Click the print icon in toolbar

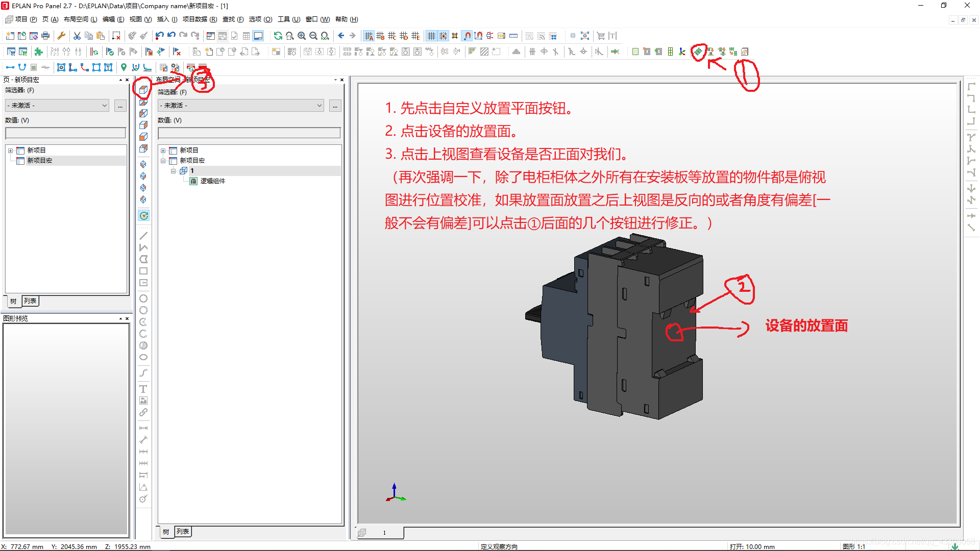45,36
